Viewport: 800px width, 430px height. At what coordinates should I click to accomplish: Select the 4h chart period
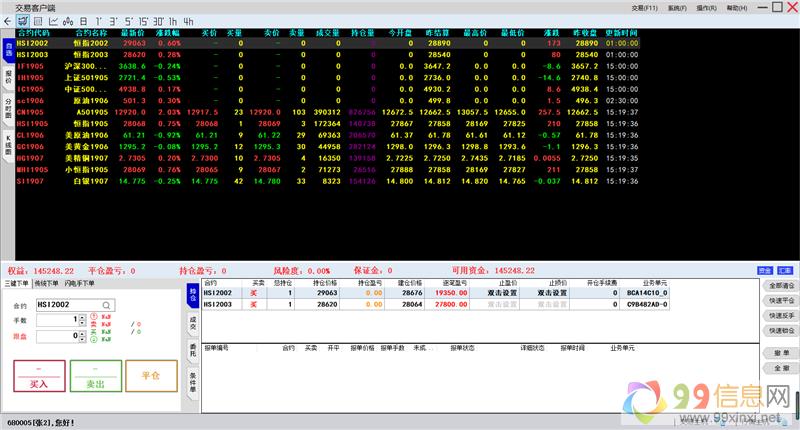[x=187, y=19]
